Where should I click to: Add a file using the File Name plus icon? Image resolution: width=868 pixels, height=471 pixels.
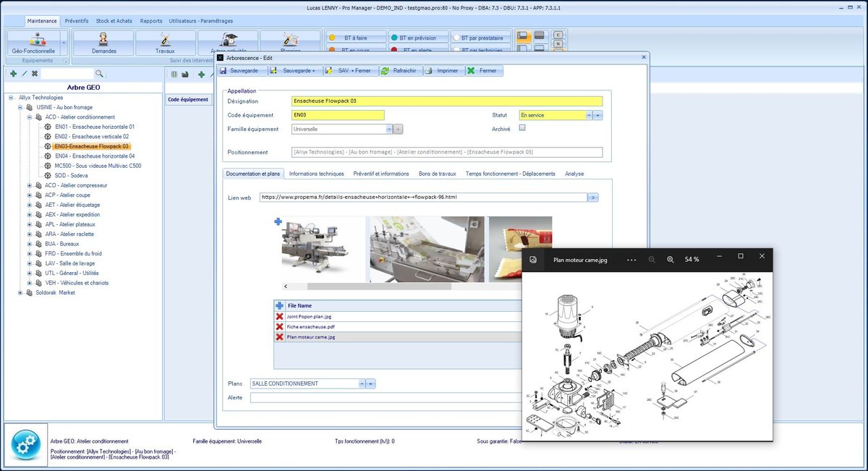pos(280,306)
